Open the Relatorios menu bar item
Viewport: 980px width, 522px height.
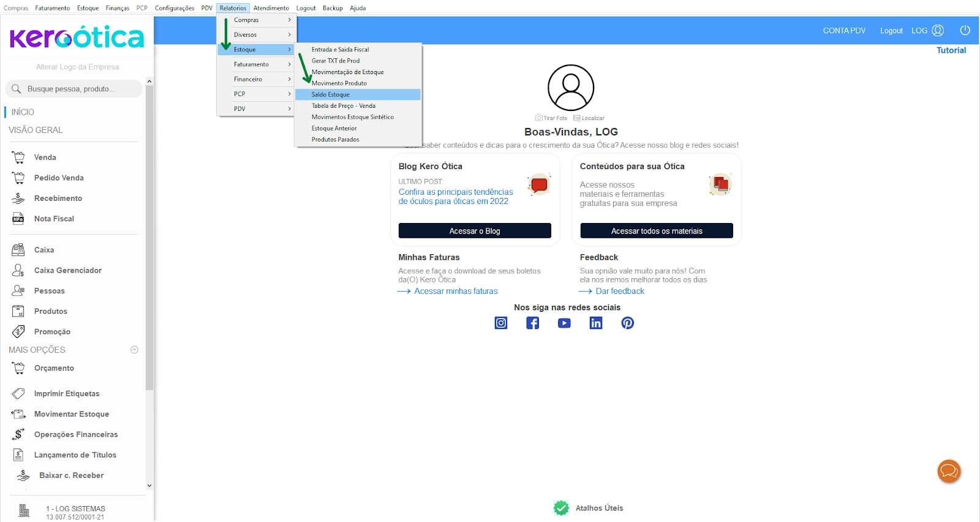[233, 8]
